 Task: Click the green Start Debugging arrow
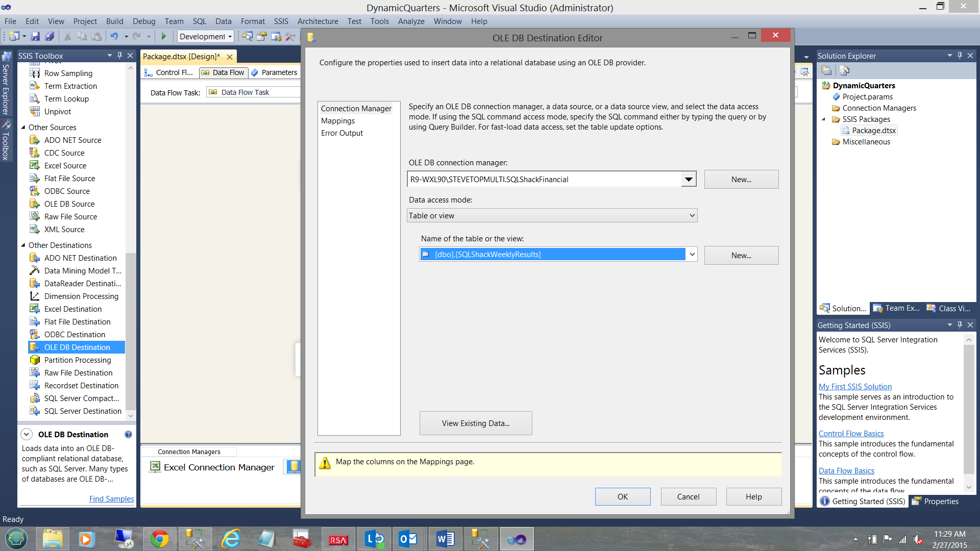click(x=164, y=36)
